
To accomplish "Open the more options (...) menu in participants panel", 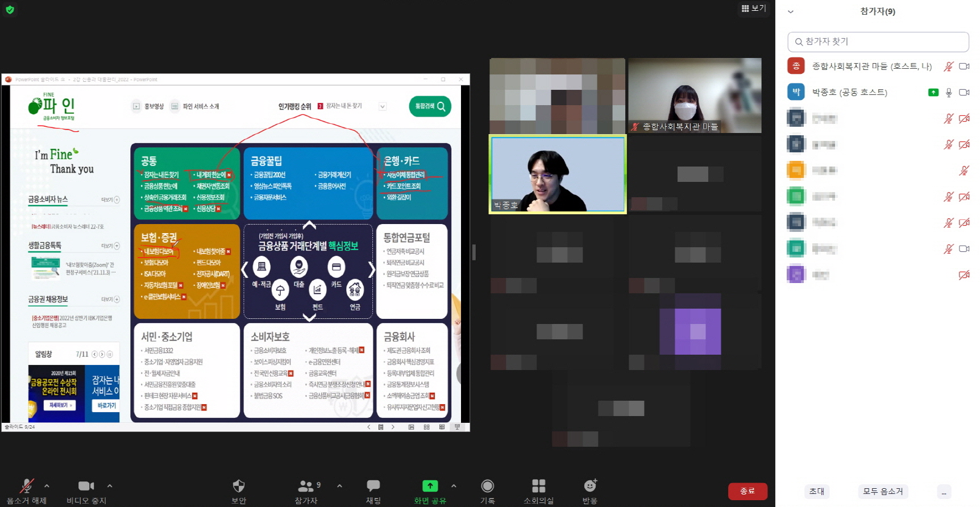I will (x=944, y=492).
